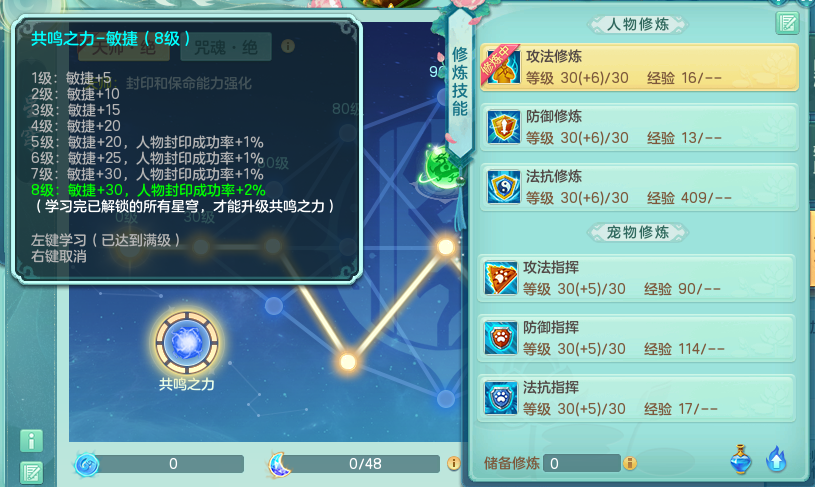Switch to the 修炼技能 vertical tab
Viewport: 815px width, 487px height.
[x=460, y=82]
